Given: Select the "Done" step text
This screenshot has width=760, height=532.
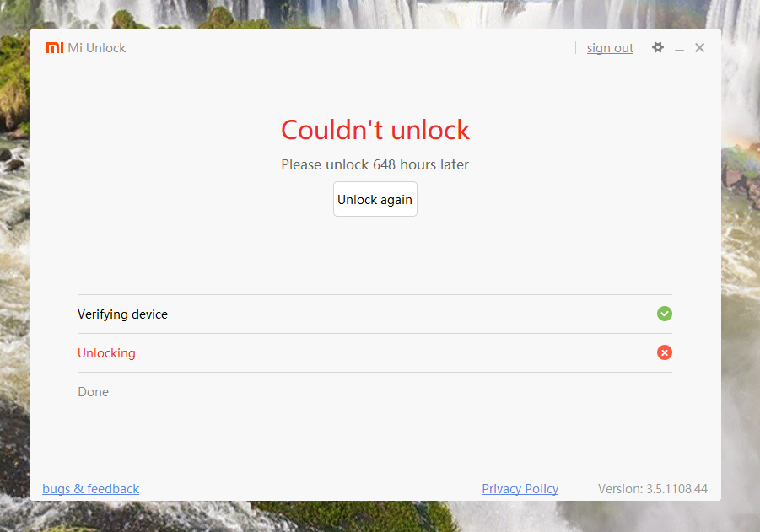Looking at the screenshot, I should click(93, 392).
